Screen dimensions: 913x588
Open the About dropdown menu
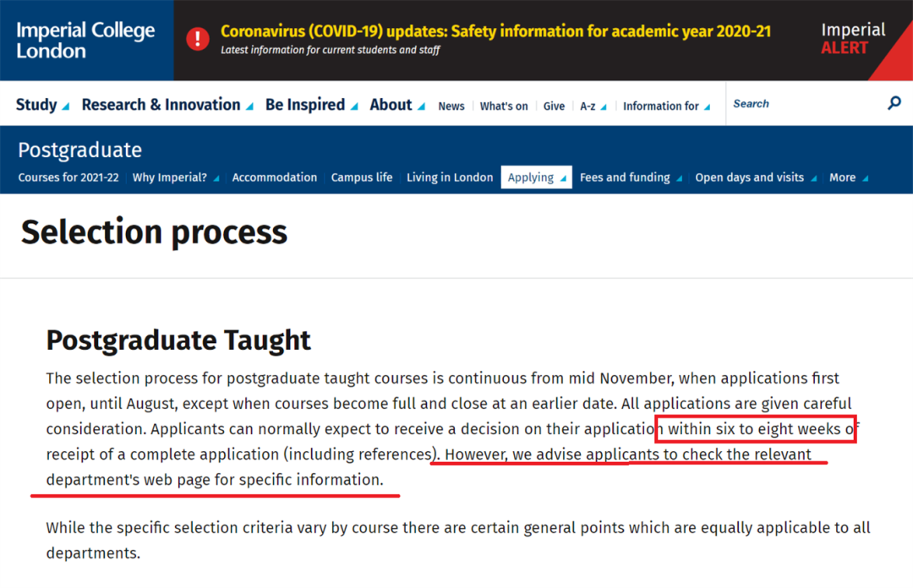(x=396, y=105)
